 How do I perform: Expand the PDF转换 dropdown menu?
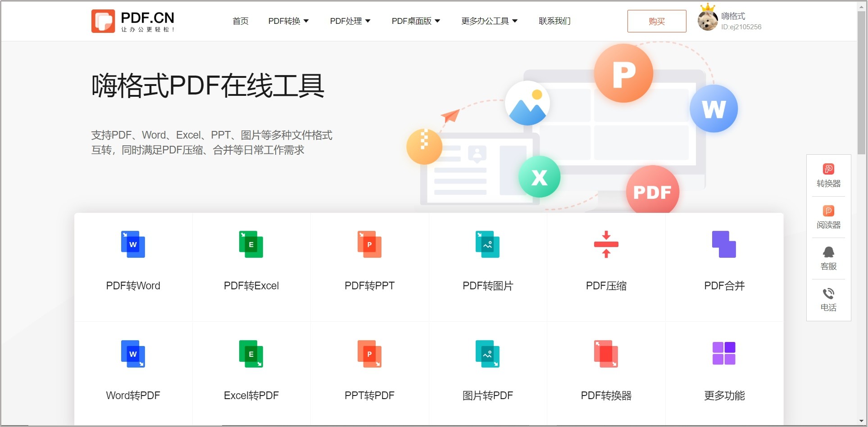click(288, 21)
